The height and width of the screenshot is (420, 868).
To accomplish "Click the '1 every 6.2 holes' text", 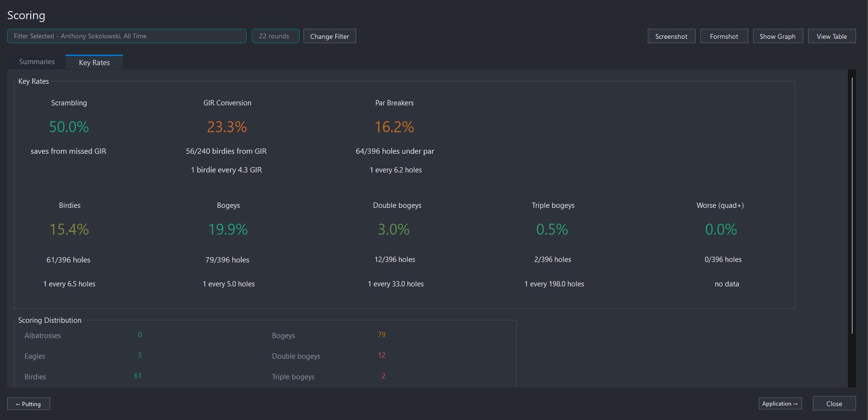I will 396,170.
